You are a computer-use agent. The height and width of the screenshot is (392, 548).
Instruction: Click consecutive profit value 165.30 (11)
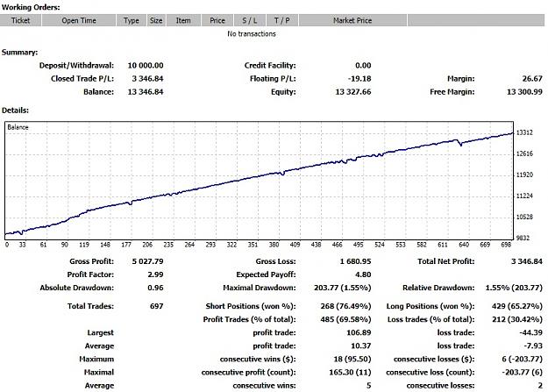coord(350,373)
